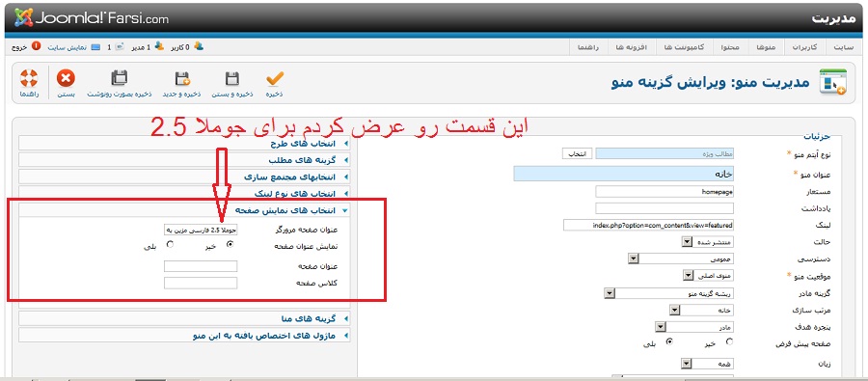Open the کاربران menu
This screenshot has height=381, width=868.
pyautogui.click(x=805, y=47)
